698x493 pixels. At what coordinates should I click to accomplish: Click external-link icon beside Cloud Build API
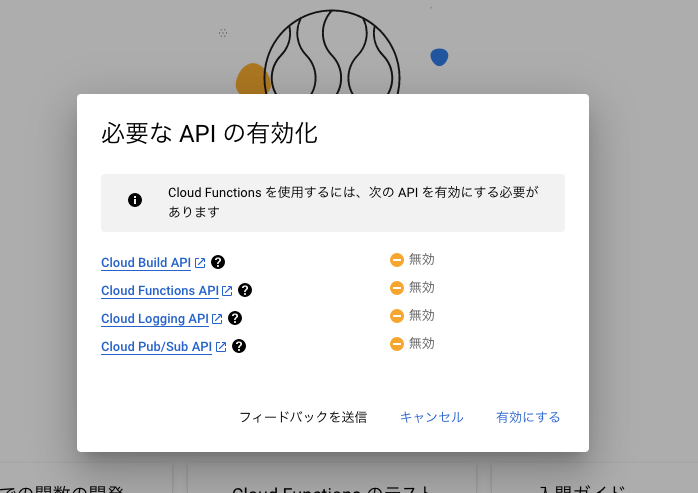coord(200,263)
